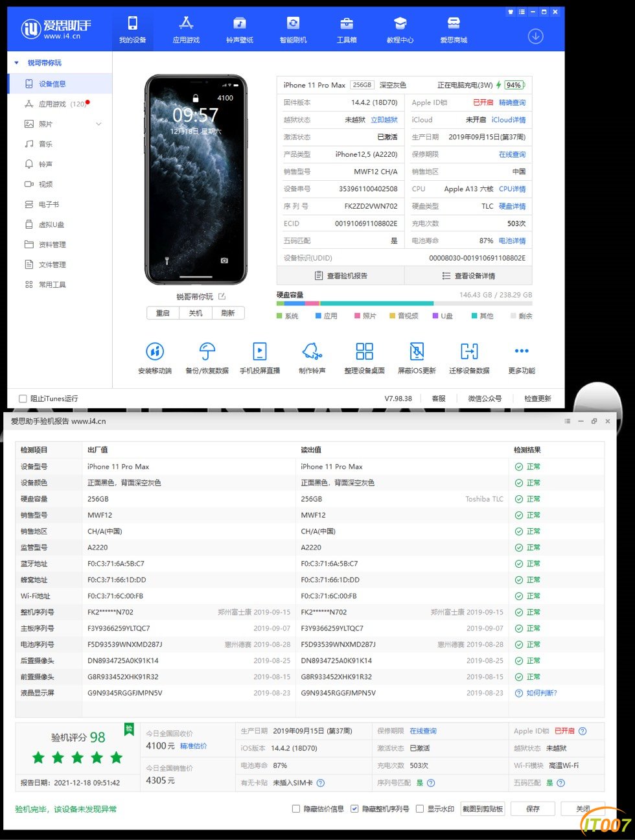Click the help icon beside 未插入SIM卡
The width and height of the screenshot is (635, 840).
pyautogui.click(x=319, y=783)
